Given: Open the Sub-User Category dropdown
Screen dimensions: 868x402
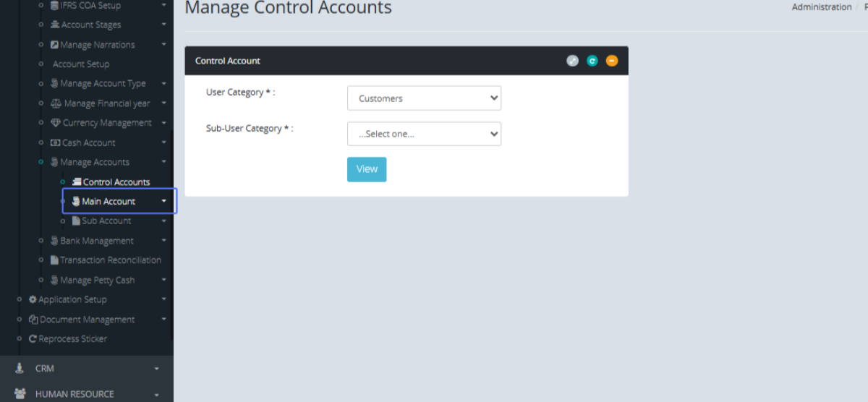Looking at the screenshot, I should [424, 134].
